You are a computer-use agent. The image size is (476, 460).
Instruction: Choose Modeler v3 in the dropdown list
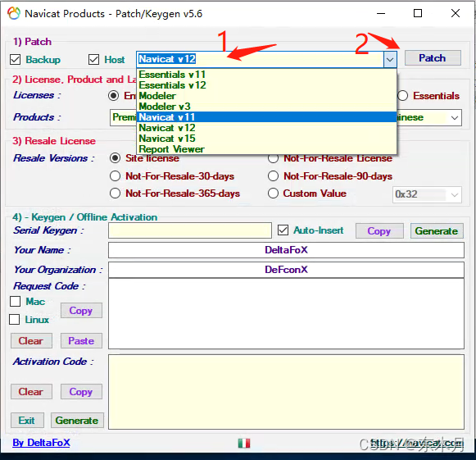pos(267,107)
